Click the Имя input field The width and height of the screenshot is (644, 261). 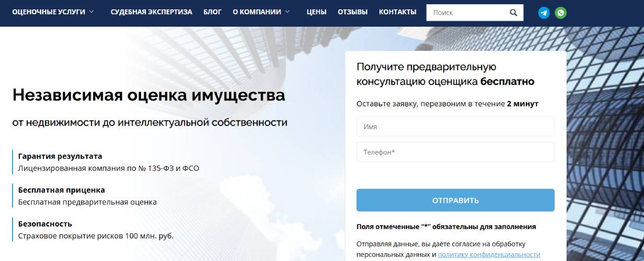(455, 127)
